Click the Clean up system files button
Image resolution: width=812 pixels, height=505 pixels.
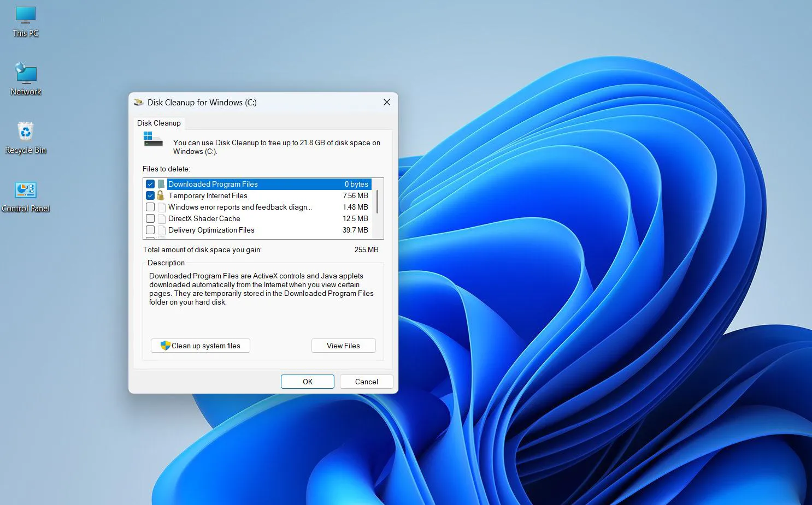tap(200, 346)
